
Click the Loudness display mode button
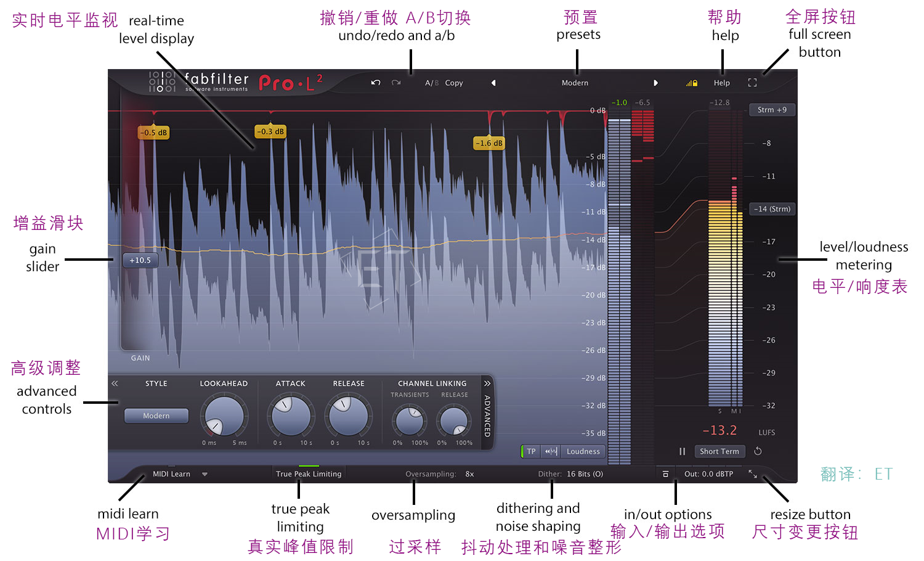coord(582,451)
